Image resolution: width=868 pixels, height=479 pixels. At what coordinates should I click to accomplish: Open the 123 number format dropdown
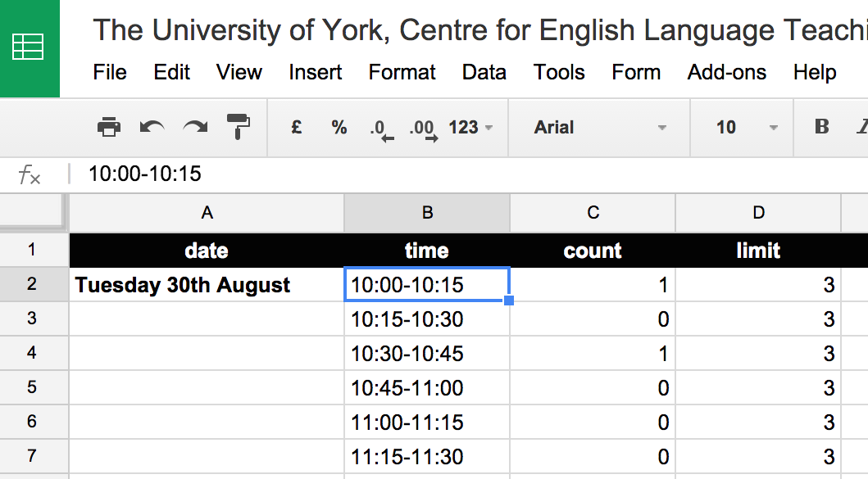point(470,127)
